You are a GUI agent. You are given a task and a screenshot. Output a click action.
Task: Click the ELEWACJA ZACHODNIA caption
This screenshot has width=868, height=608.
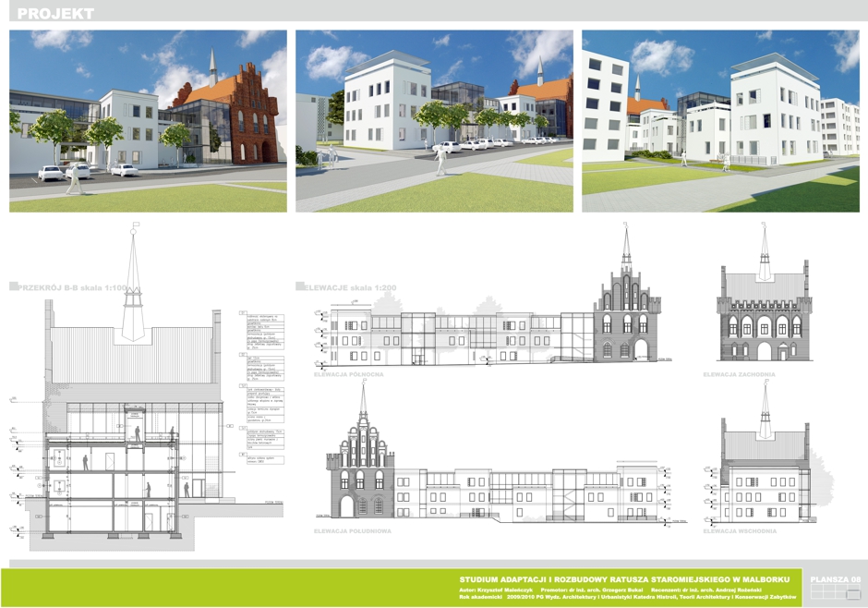pos(739,375)
